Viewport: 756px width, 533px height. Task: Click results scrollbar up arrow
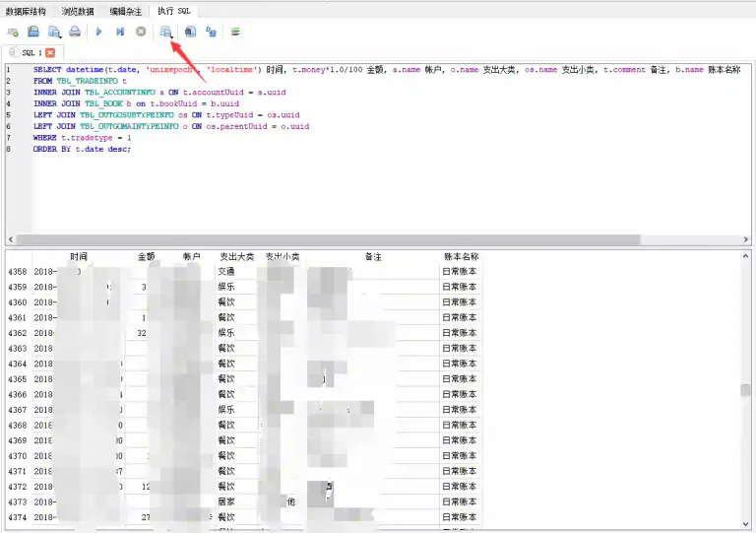(746, 256)
